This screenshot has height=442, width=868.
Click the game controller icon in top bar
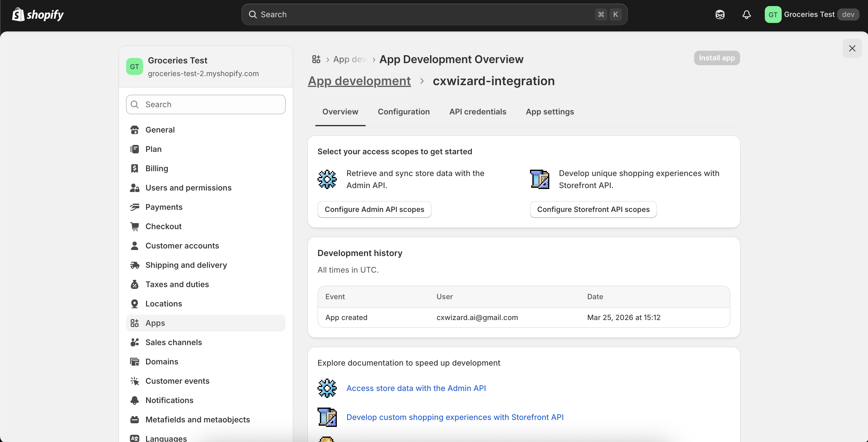point(720,14)
